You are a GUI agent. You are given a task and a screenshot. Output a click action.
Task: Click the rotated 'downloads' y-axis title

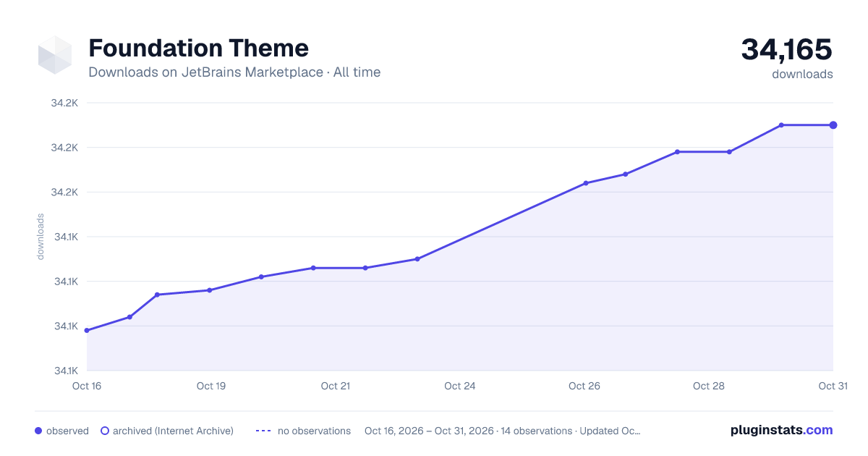(x=41, y=237)
